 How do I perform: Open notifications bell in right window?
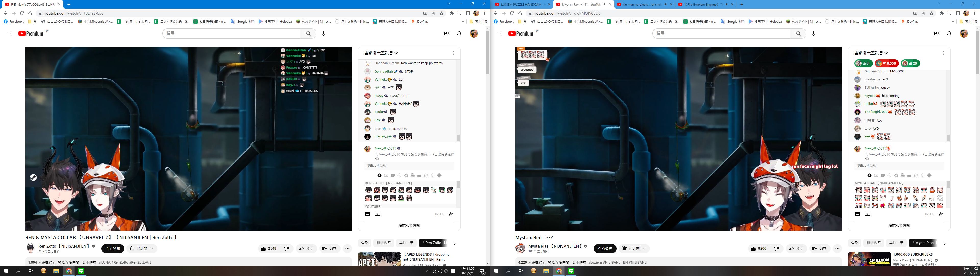click(949, 33)
